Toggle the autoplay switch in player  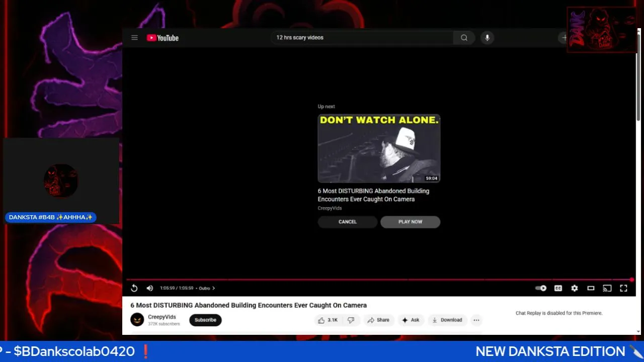coord(541,288)
